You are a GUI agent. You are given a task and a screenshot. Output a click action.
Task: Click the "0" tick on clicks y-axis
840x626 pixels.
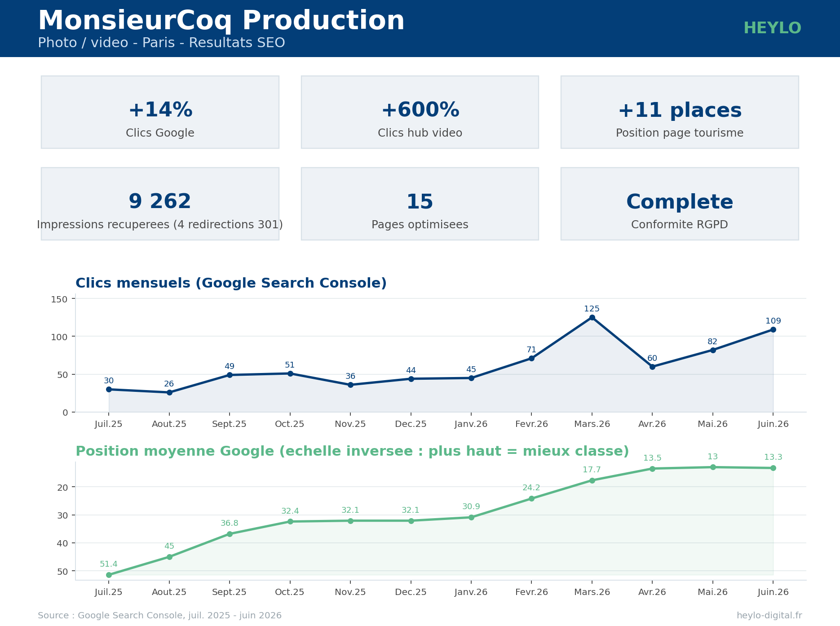(66, 413)
